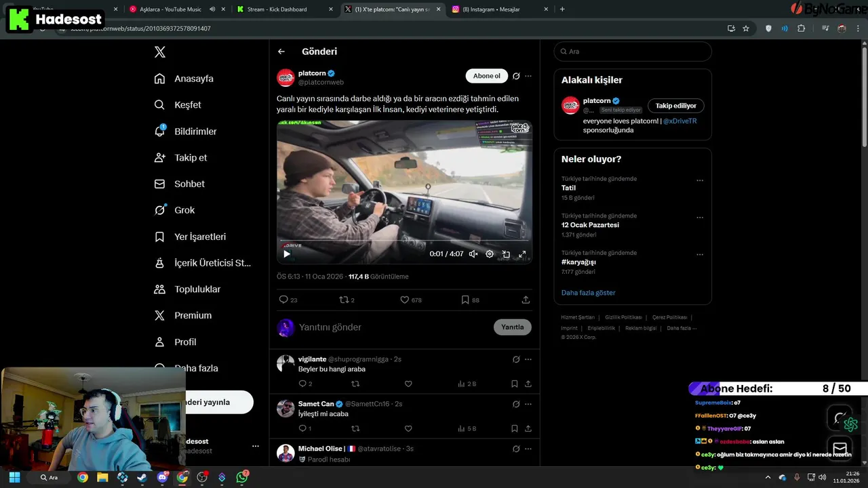Screen dimensions: 868x488
Task: Go back with the Gönderi arrow
Action: [281, 52]
